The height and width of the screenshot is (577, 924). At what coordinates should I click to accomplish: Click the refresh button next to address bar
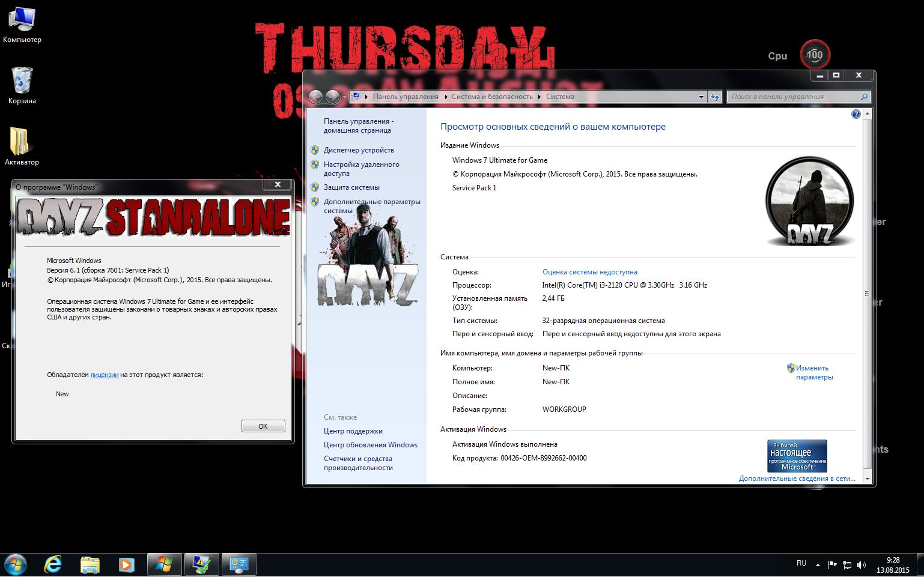[x=715, y=97]
